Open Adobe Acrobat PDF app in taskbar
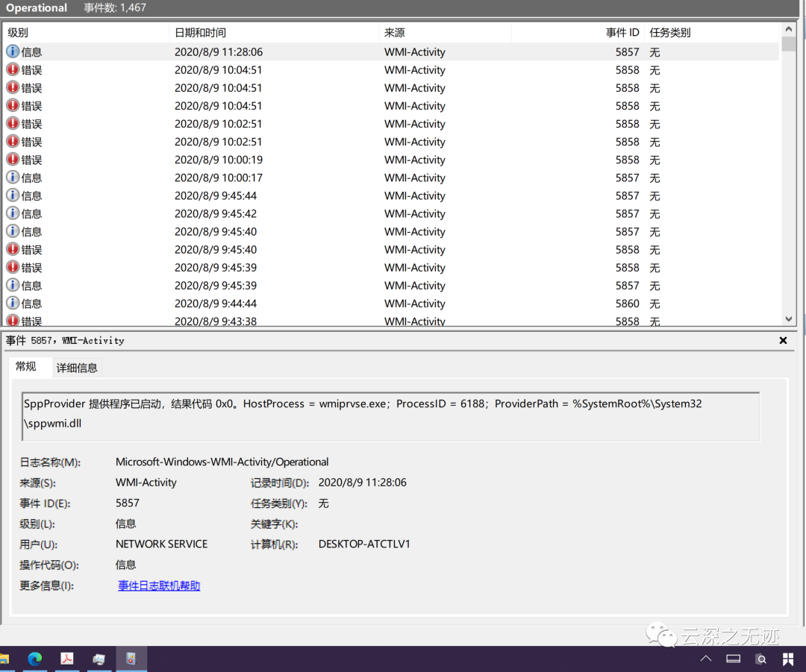806x672 pixels. (x=67, y=659)
